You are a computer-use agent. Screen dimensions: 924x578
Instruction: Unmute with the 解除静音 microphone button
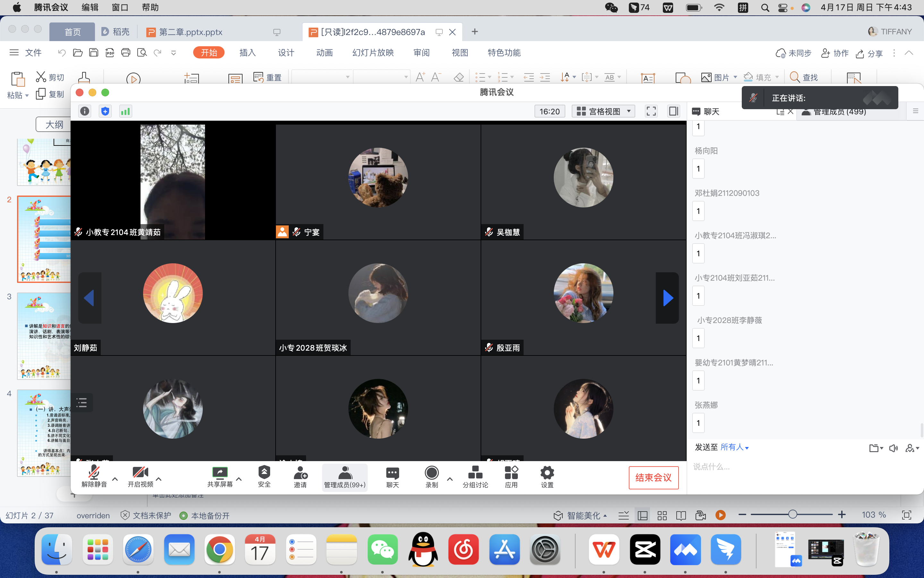click(x=94, y=477)
